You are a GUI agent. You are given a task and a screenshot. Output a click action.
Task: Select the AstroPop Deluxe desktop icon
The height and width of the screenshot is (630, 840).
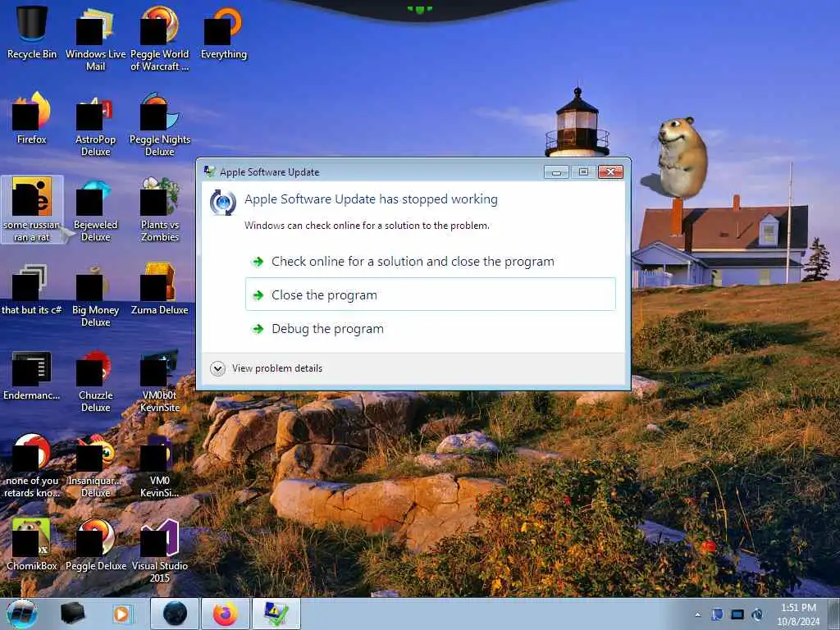[x=95, y=125]
